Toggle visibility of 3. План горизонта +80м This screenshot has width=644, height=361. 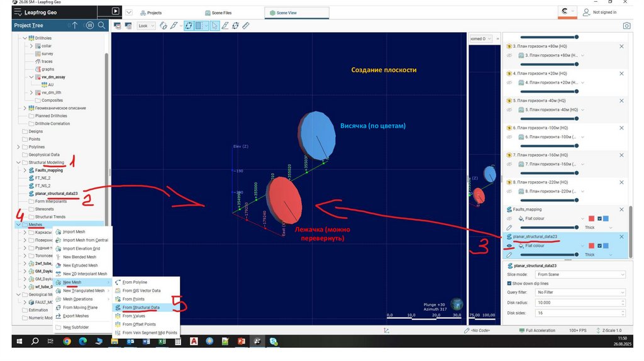tap(509, 55)
